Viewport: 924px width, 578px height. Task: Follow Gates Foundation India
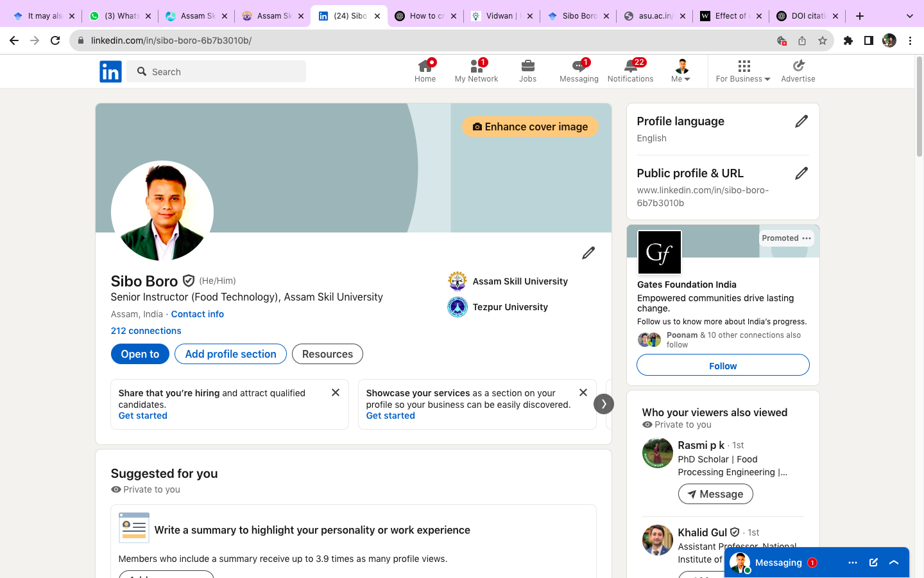point(723,365)
